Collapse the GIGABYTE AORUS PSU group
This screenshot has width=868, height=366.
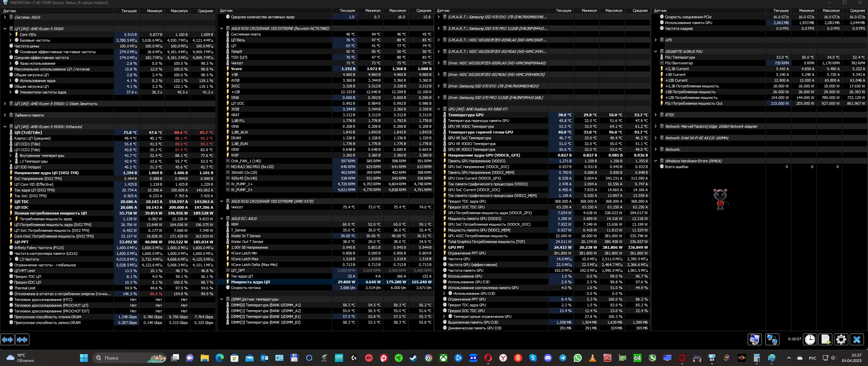click(x=655, y=52)
